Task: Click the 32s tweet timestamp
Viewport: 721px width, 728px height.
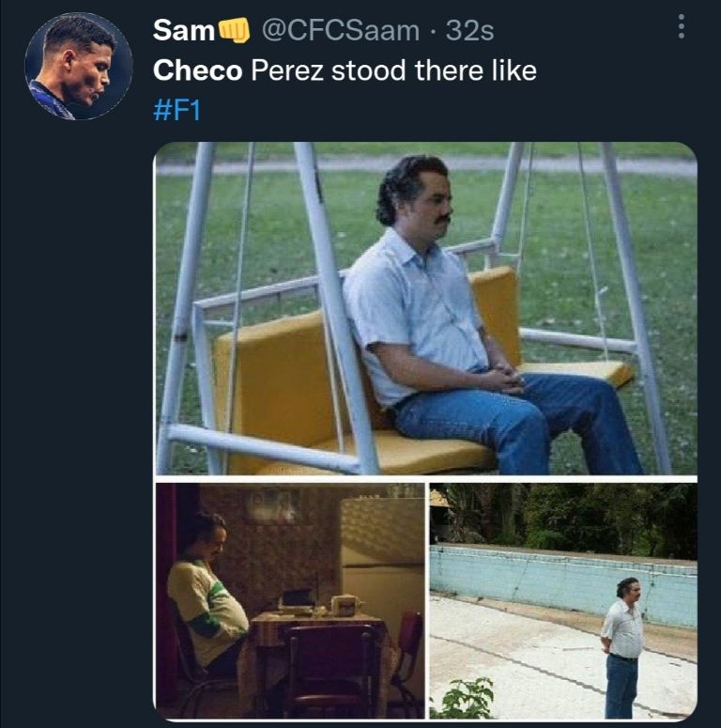Action: (469, 31)
